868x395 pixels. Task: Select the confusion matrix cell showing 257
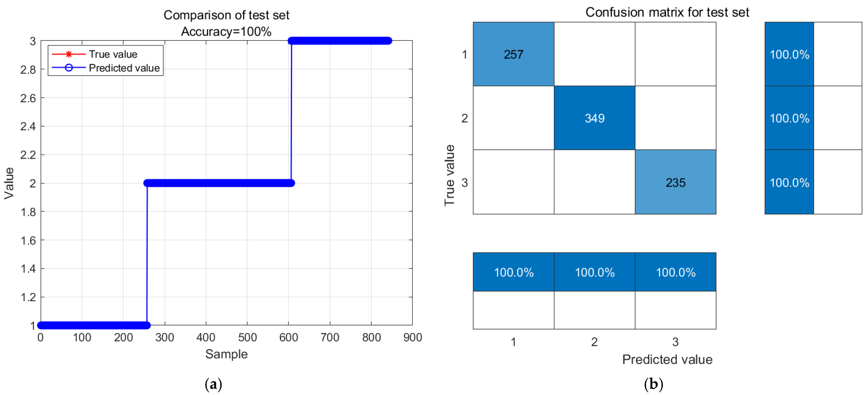[x=513, y=54]
